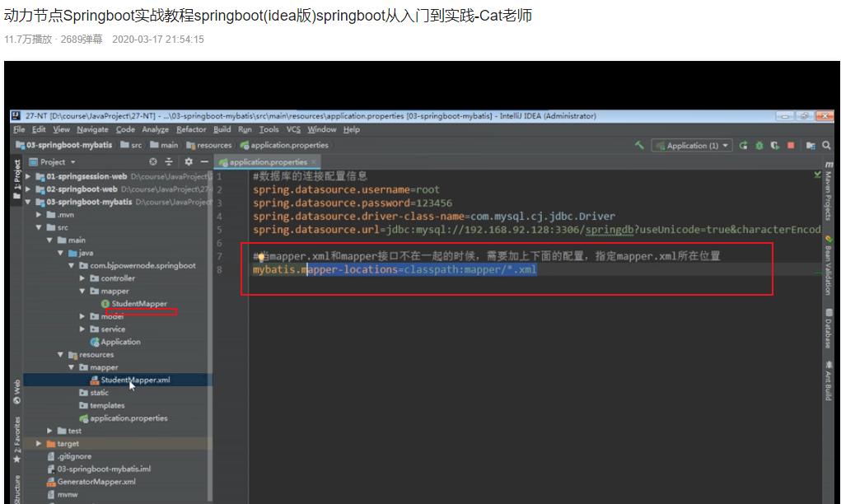Click the Debug bug icon
Image resolution: width=841 pixels, height=504 pixels.
click(x=759, y=145)
